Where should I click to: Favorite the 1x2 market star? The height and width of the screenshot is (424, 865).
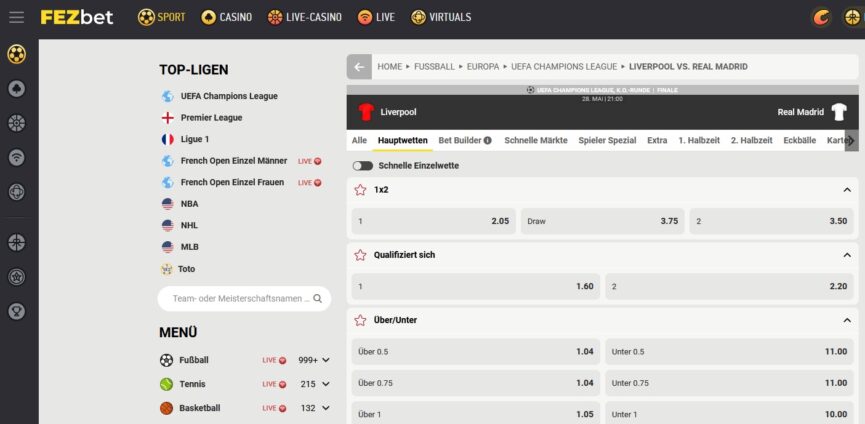360,190
